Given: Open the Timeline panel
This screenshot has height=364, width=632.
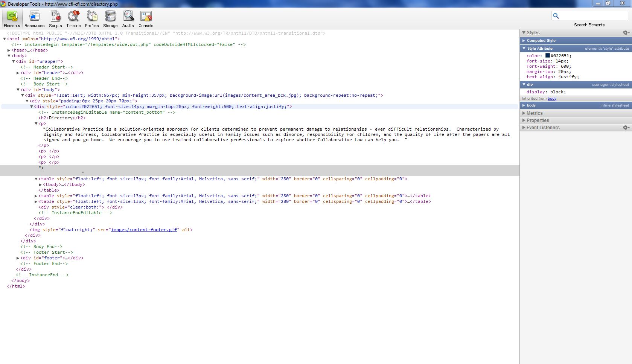Looking at the screenshot, I should [73, 19].
